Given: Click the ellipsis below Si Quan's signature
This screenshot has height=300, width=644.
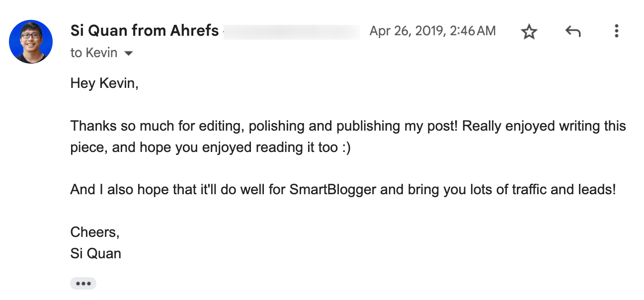Looking at the screenshot, I should click(x=83, y=283).
